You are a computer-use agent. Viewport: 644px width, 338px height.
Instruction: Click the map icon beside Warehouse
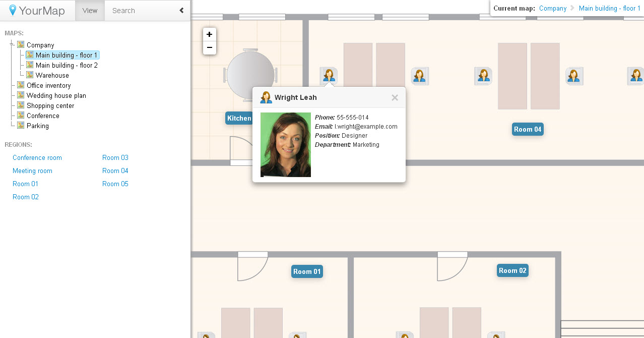(30, 75)
